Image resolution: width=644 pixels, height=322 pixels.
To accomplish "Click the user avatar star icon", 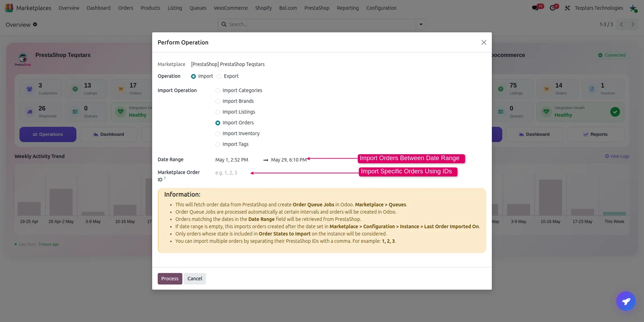I will [x=633, y=8].
